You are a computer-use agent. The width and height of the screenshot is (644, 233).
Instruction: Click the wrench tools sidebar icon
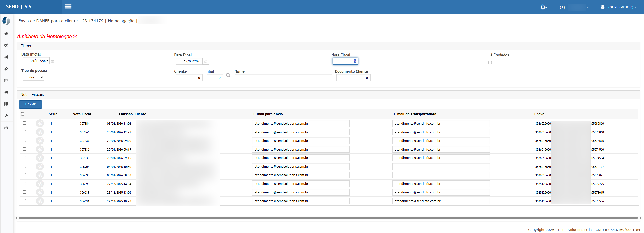6,116
